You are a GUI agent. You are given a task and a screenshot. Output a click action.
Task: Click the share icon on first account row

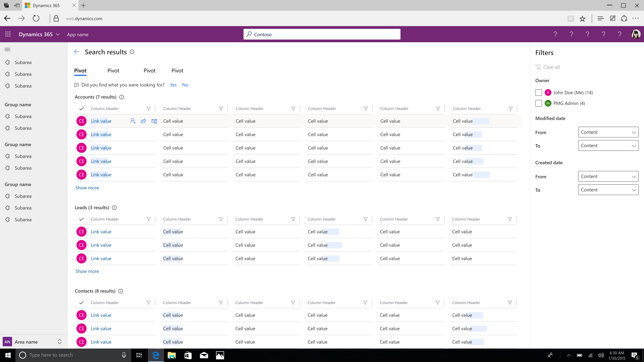pos(143,121)
